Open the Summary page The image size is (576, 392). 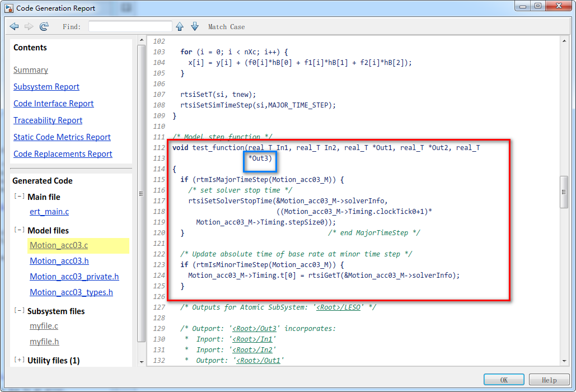pyautogui.click(x=30, y=69)
